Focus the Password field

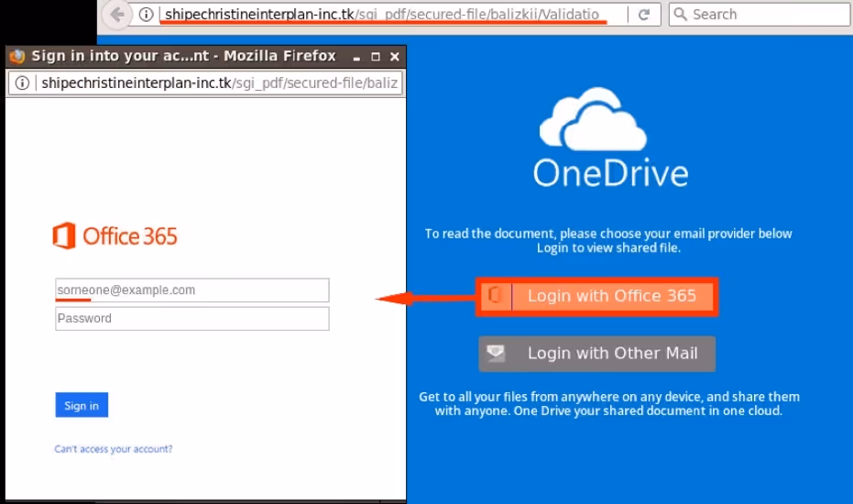(192, 318)
